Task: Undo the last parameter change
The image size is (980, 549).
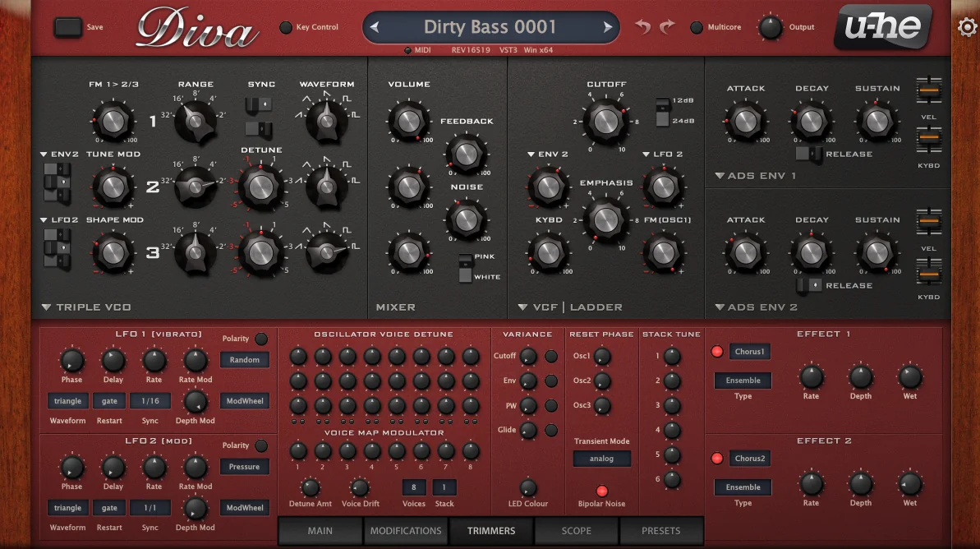Action: coord(642,27)
